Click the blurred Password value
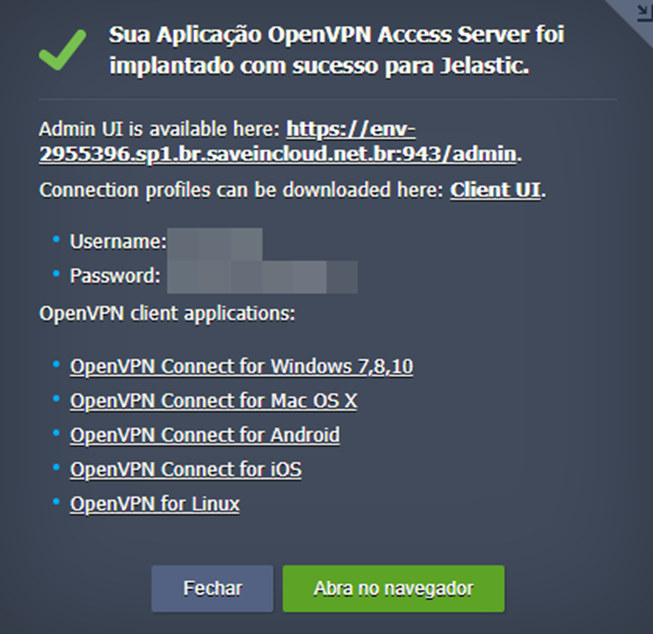The image size is (653, 634). (x=261, y=275)
